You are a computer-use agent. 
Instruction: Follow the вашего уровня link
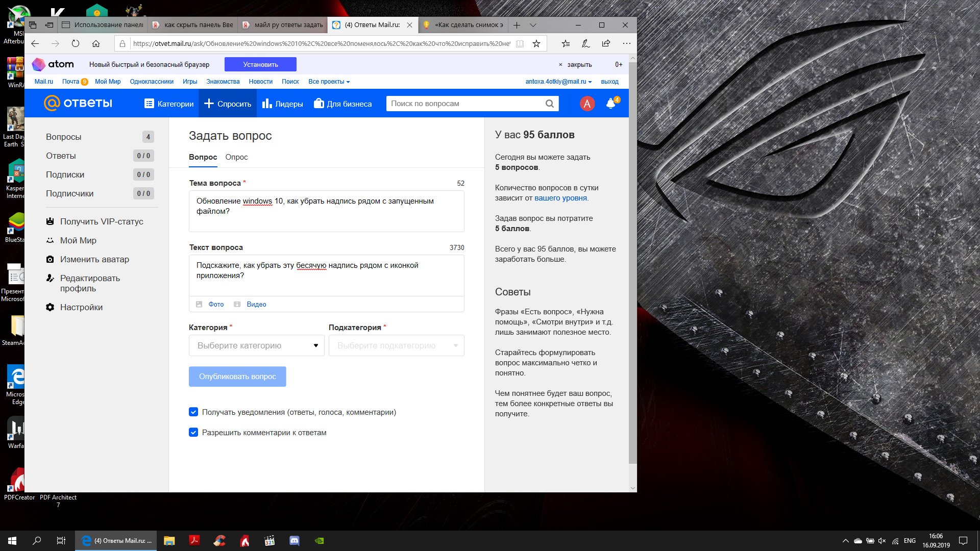[560, 198]
